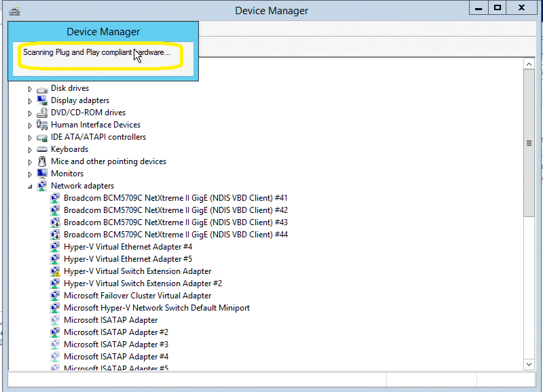This screenshot has height=392, width=543.
Task: Click the Monitors category icon
Action: coord(42,174)
